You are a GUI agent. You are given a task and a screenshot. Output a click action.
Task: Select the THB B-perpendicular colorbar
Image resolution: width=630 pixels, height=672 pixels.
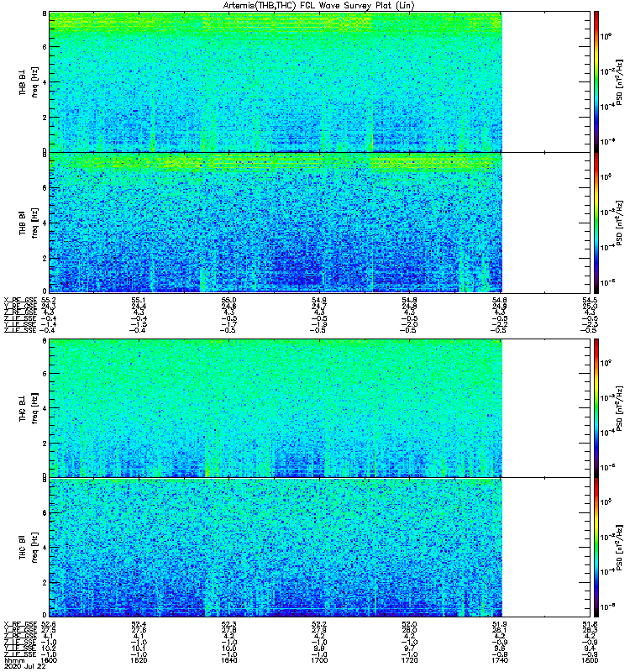[596, 81]
